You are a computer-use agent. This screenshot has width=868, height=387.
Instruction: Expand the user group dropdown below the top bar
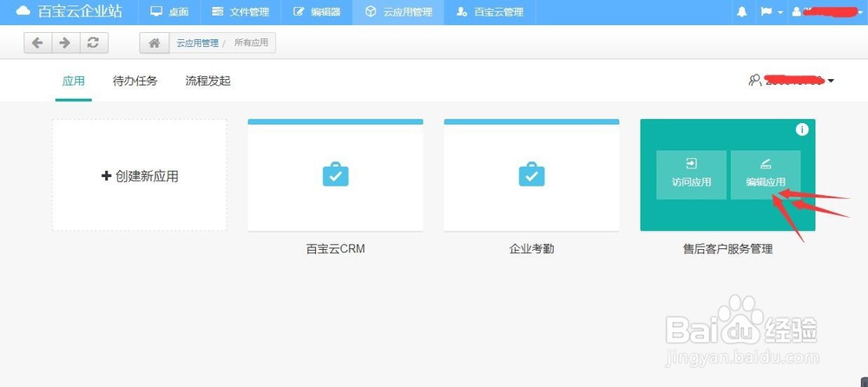click(x=791, y=81)
